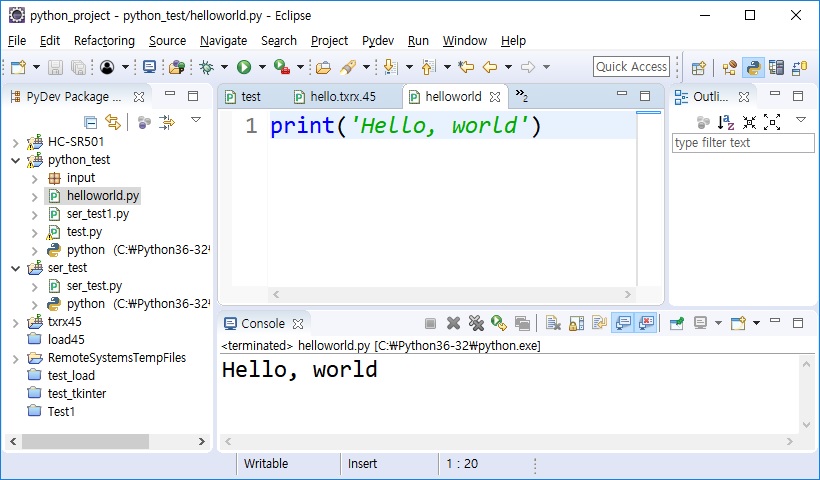
Task: Maximize the Console view
Action: [x=798, y=323]
